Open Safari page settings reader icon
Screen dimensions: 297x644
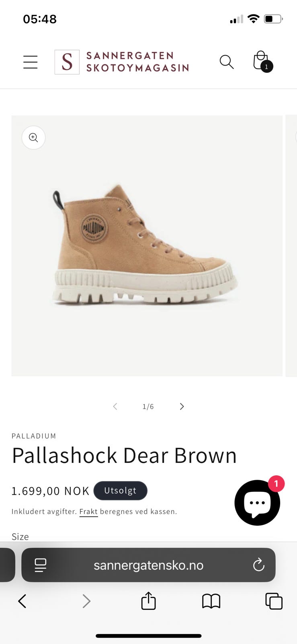coord(40,565)
